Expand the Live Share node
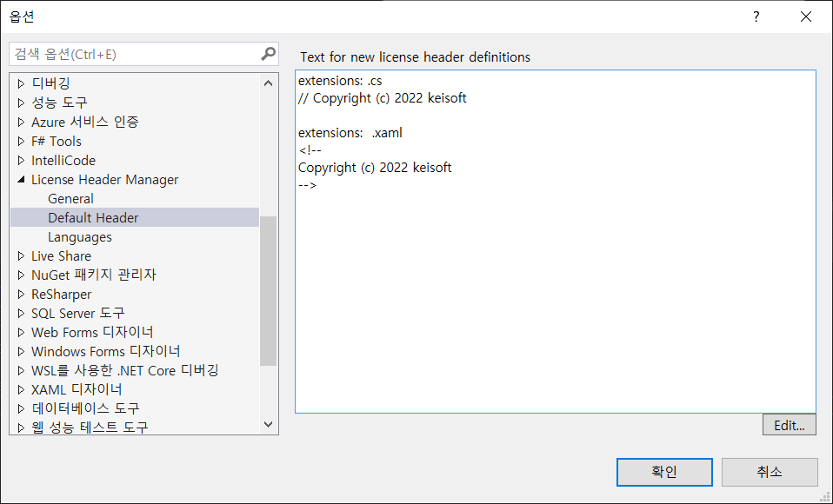833x504 pixels. point(21,255)
